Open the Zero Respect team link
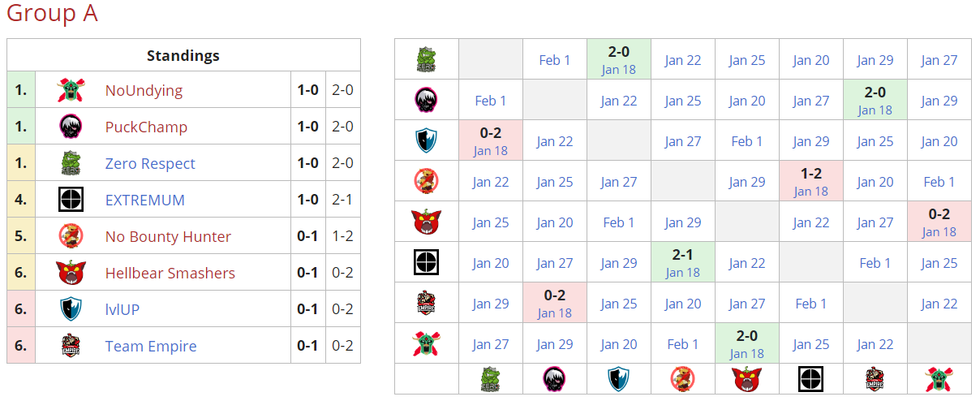This screenshot has height=401, width=980. (150, 163)
